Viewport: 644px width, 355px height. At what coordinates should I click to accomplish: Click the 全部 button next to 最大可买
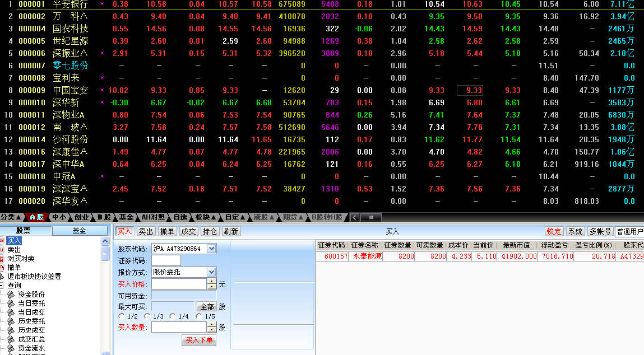coord(207,307)
